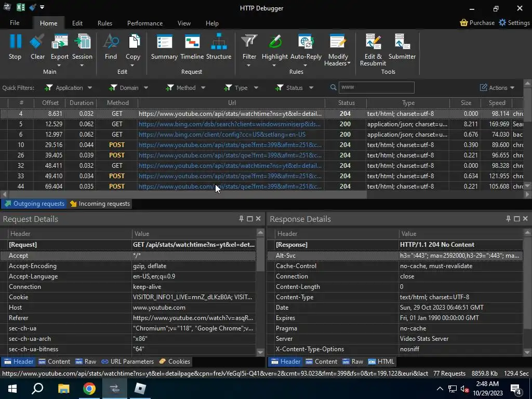Show the request Summary view
The image size is (532, 399).
click(x=164, y=47)
